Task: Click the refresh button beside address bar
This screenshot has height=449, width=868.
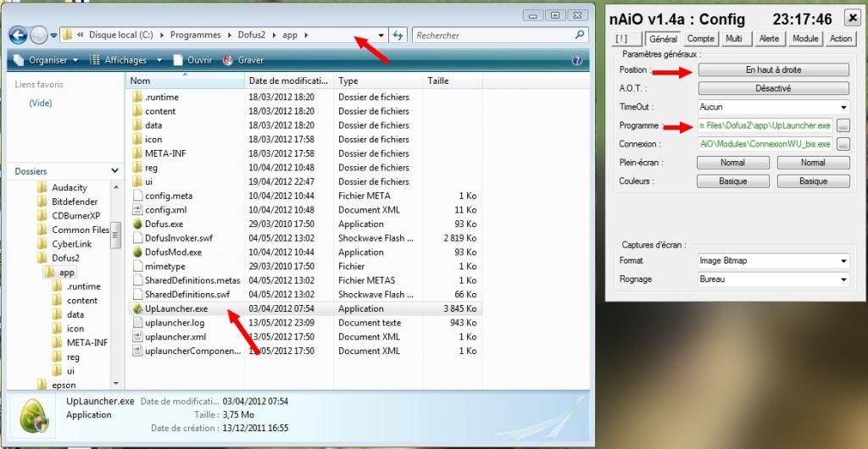Action: coord(398,36)
